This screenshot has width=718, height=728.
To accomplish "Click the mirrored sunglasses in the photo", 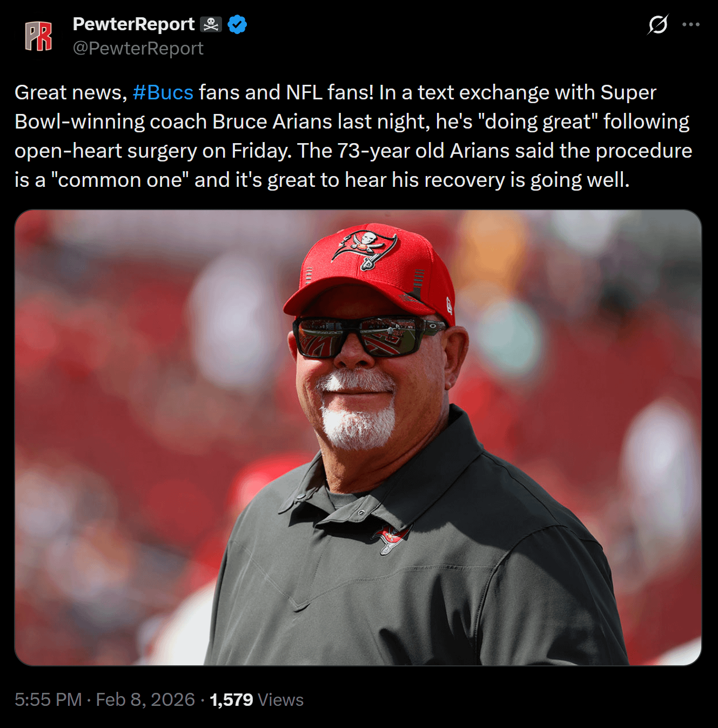I will pos(367,336).
